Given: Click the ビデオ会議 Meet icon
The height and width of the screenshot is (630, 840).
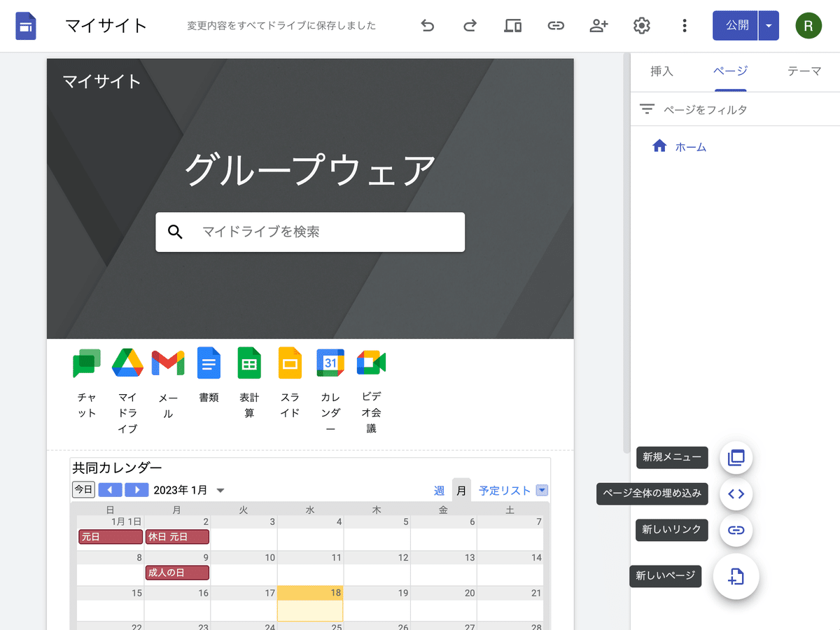Looking at the screenshot, I should tap(371, 363).
